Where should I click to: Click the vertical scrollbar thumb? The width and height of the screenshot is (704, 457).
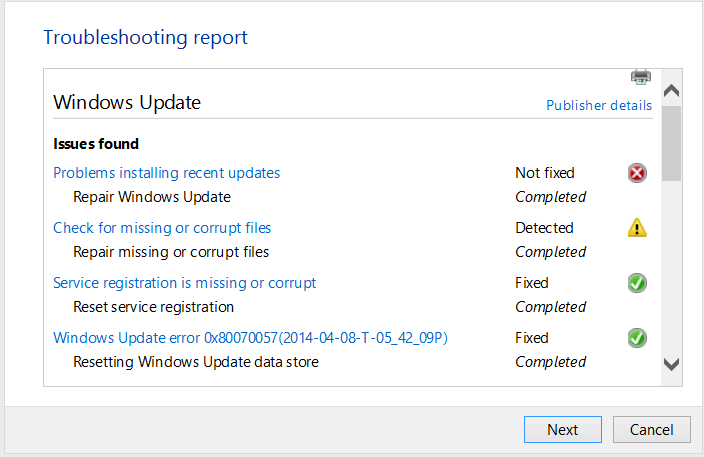coord(671,144)
